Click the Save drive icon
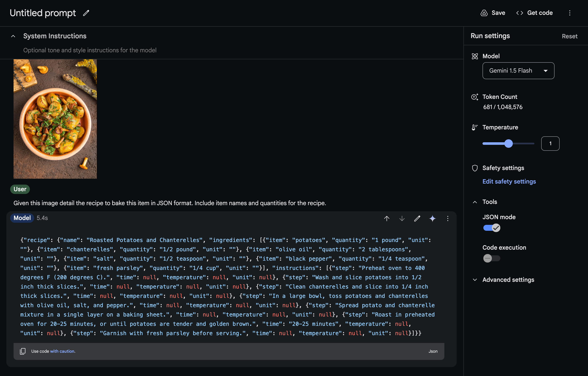The height and width of the screenshot is (376, 588). [x=484, y=13]
